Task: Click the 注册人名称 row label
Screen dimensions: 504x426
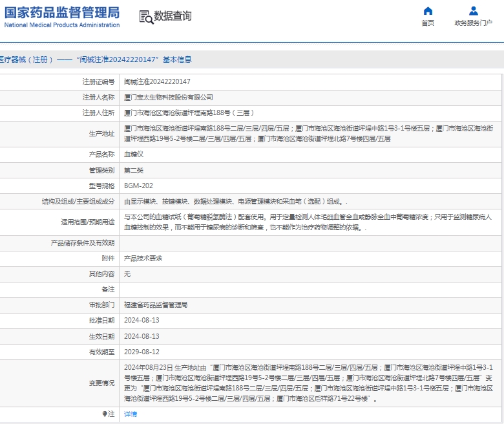Action: 98,98
